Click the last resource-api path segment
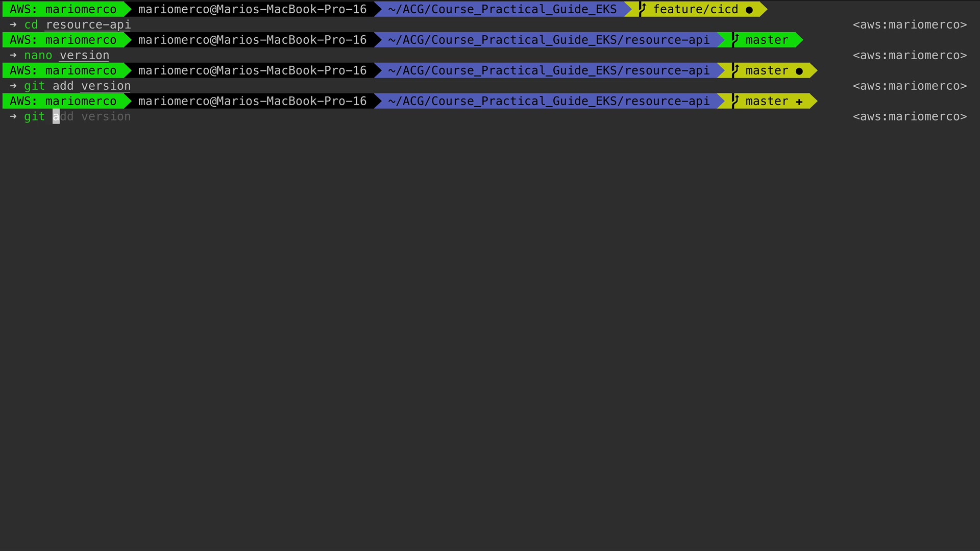The width and height of the screenshot is (980, 551). coord(667,101)
